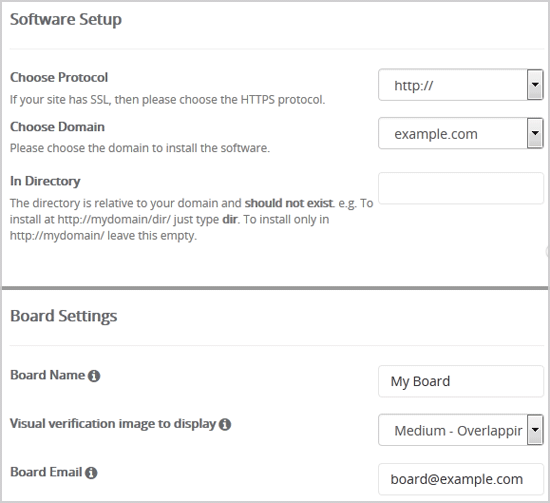Click the arrow on visual verification selector
The image size is (550, 503).
point(535,430)
